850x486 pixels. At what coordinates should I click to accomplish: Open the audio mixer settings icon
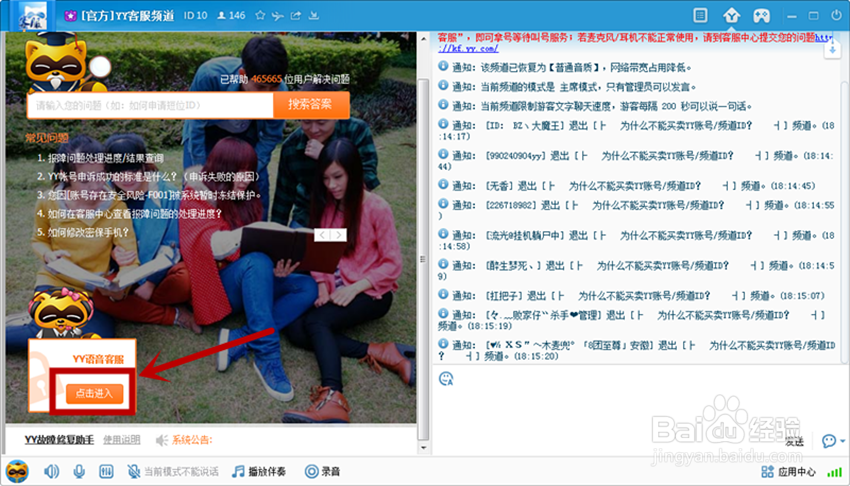tap(106, 471)
